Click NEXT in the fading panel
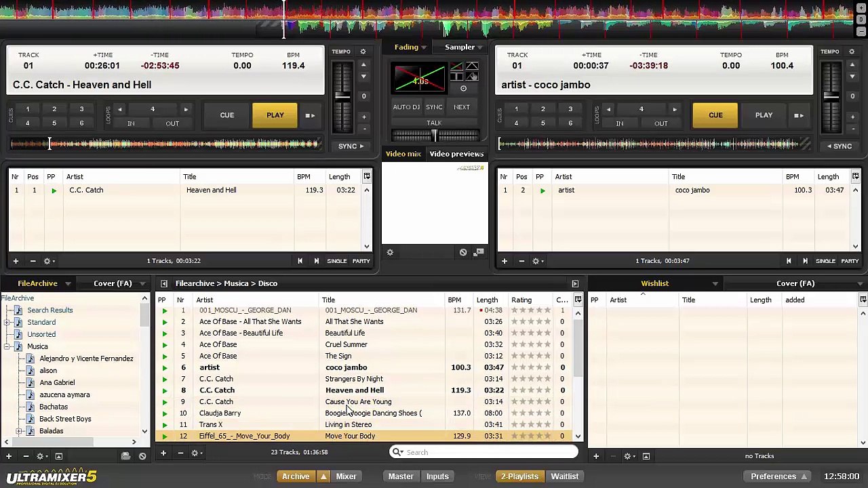Viewport: 868px width, 488px height. tap(462, 107)
